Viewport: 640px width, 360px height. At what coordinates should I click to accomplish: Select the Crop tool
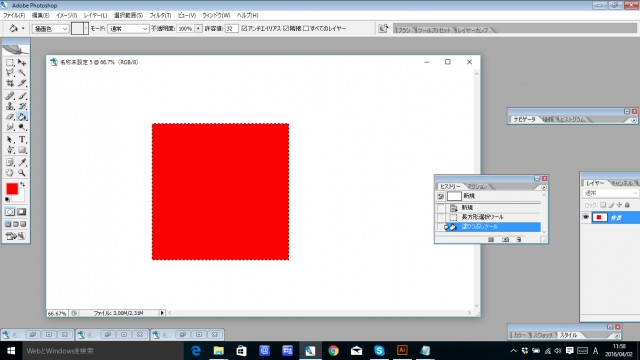point(10,83)
